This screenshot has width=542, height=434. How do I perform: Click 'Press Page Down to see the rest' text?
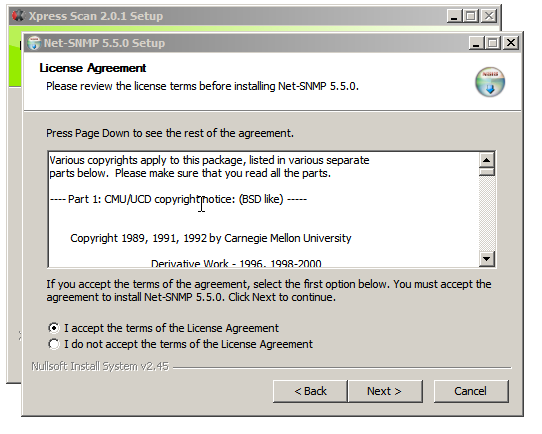[170, 133]
